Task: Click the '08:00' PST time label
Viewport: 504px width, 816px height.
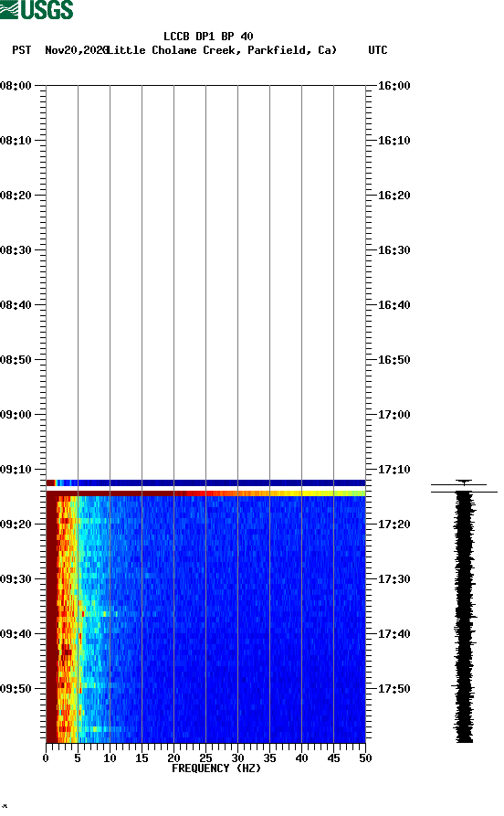Action: [16, 85]
